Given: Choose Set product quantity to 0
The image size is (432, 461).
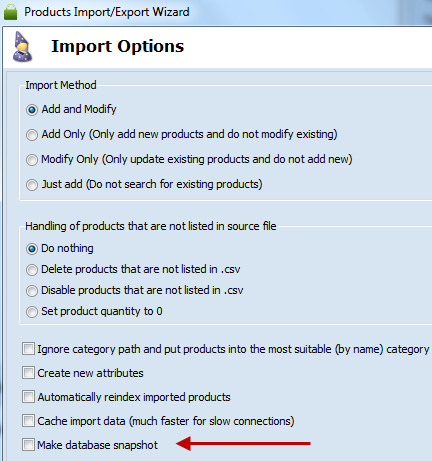Looking at the screenshot, I should tap(32, 312).
